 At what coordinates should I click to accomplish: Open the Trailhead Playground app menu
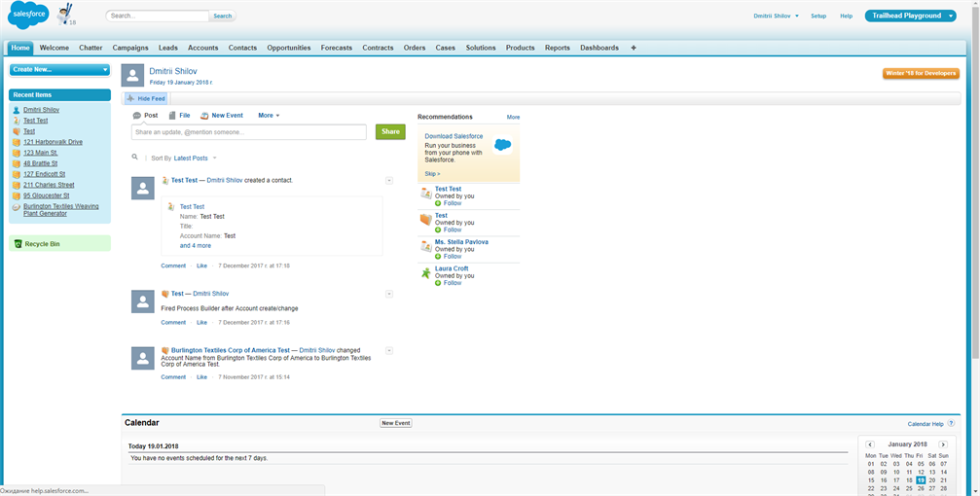point(910,16)
